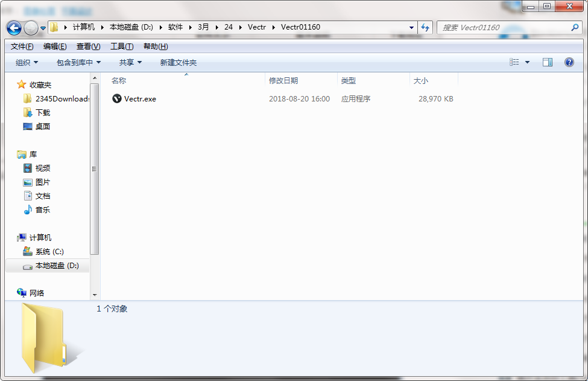This screenshot has width=588, height=381.
Task: Open the view options dropdown arrow
Action: coord(527,62)
